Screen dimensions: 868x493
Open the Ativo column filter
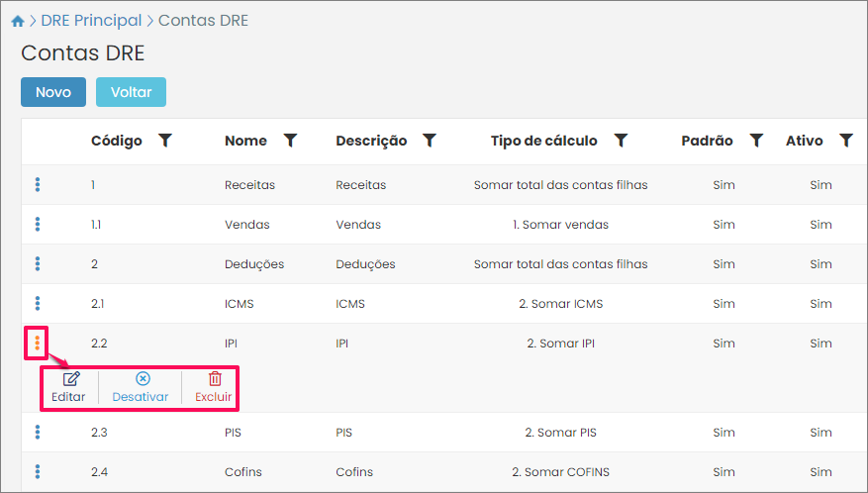pyautogui.click(x=846, y=141)
